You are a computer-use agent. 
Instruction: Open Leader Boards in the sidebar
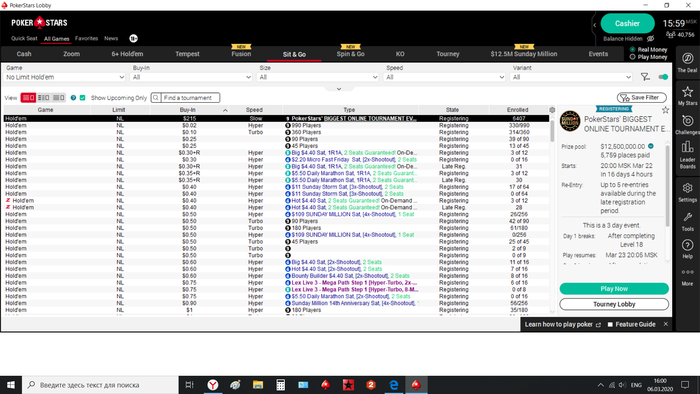click(687, 155)
